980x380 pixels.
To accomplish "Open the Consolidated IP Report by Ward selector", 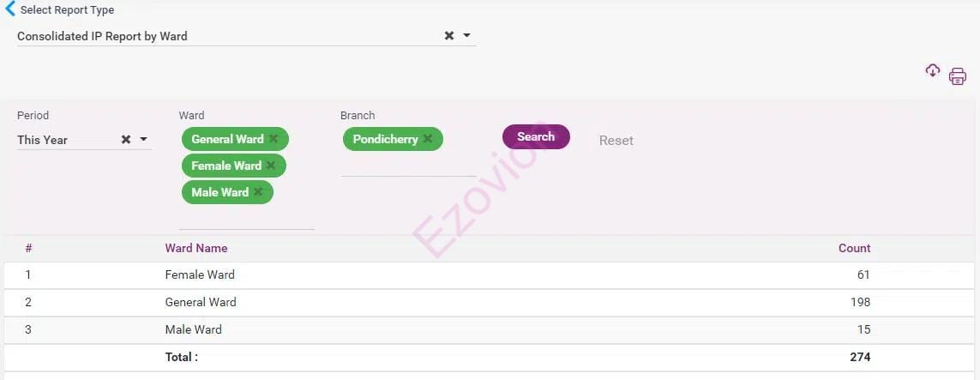I will (x=229, y=36).
